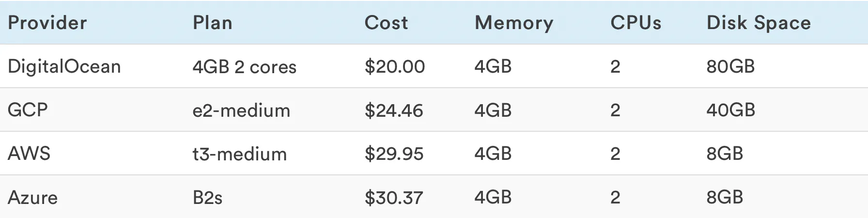Select the CPUs column header
868x218 pixels.
coord(635,23)
